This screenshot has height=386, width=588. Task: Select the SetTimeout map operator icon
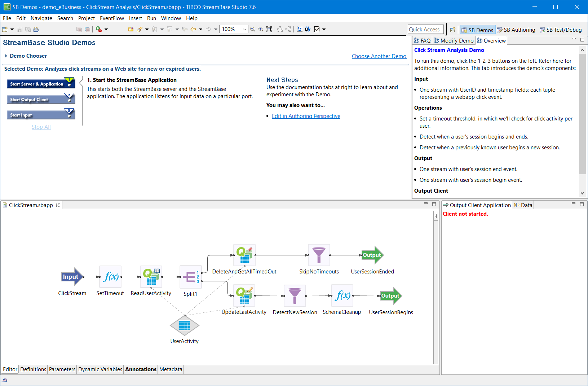(110, 277)
